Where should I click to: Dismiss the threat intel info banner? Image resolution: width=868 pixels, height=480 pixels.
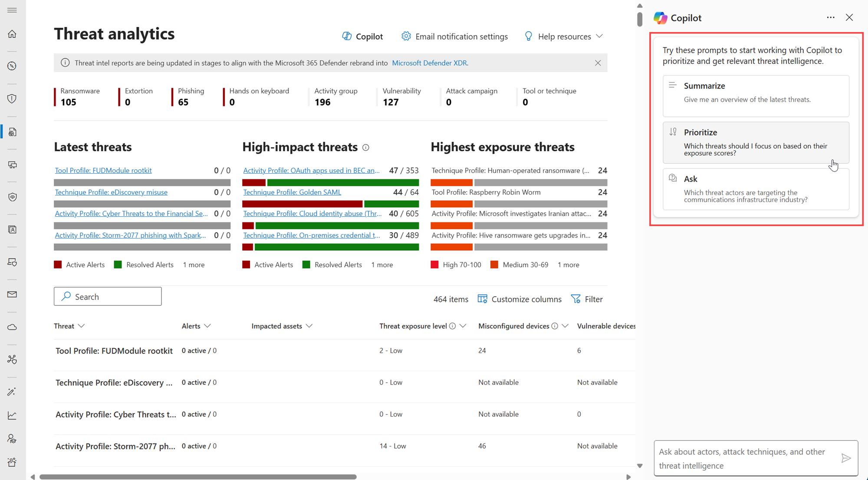coord(598,63)
